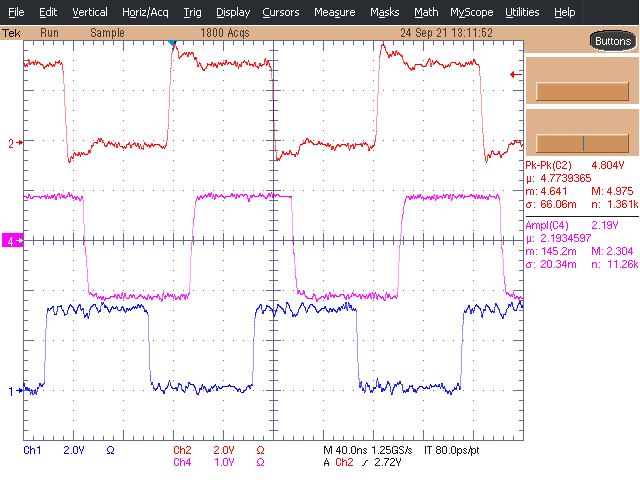Open the Help menu
The height and width of the screenshot is (480, 640).
(x=565, y=12)
